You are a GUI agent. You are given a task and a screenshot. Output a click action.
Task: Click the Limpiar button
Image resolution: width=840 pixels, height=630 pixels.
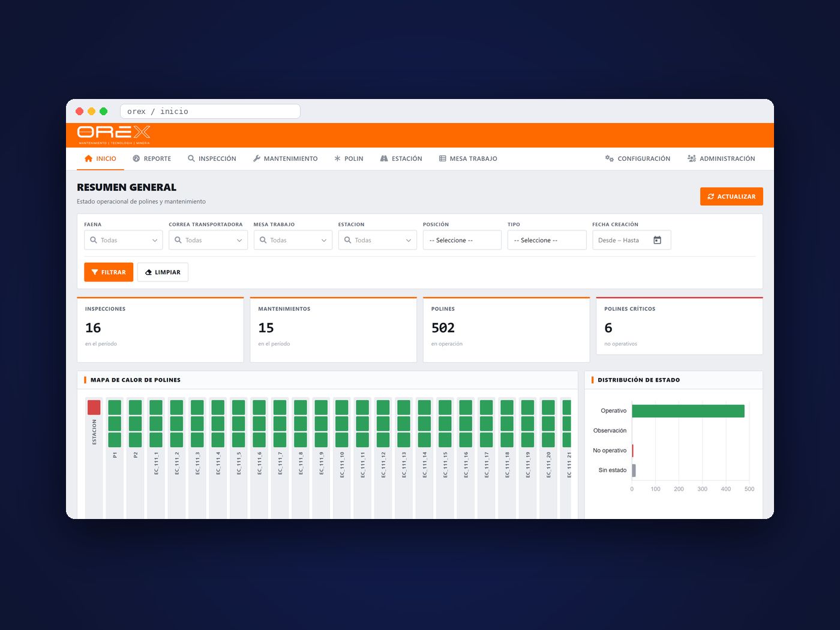pos(163,272)
